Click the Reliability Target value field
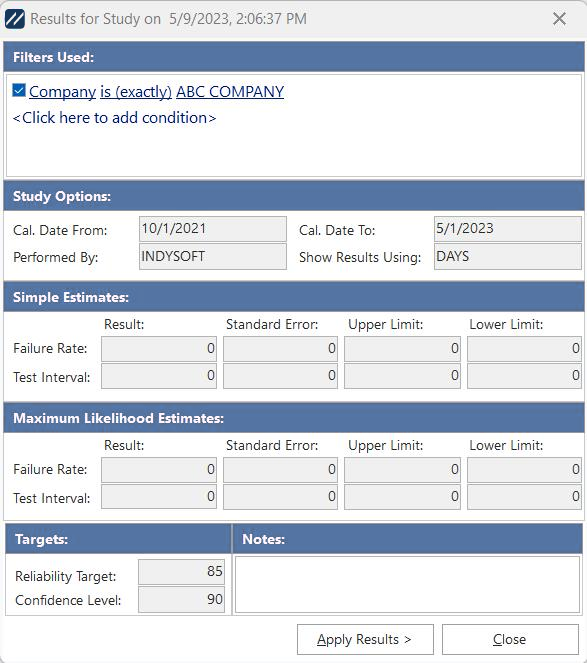 (181, 572)
